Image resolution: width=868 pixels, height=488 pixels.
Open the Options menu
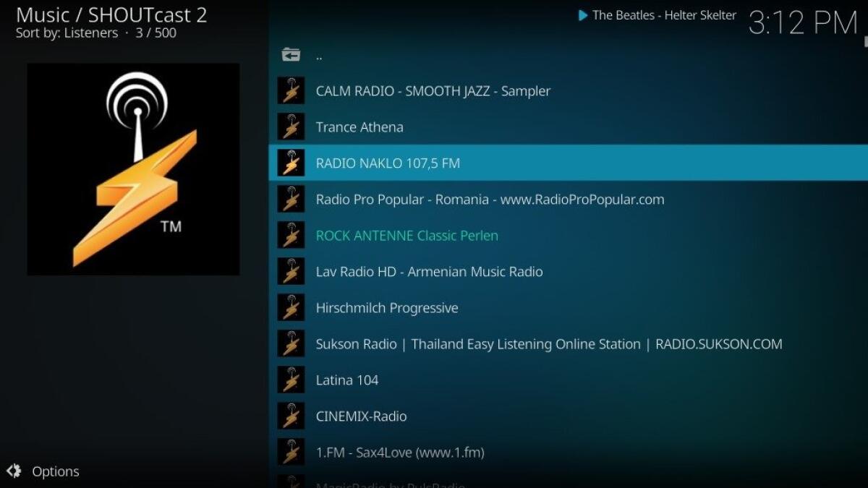pos(56,471)
